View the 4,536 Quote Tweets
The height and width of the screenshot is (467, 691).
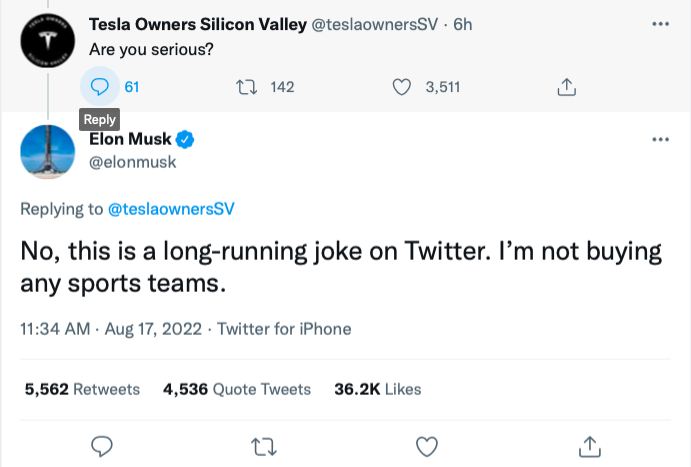pos(237,389)
